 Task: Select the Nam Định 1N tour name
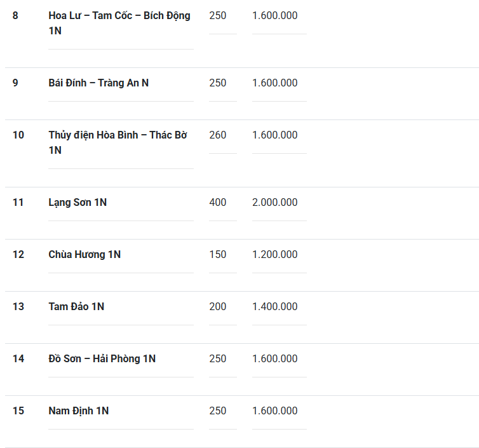[79, 411]
